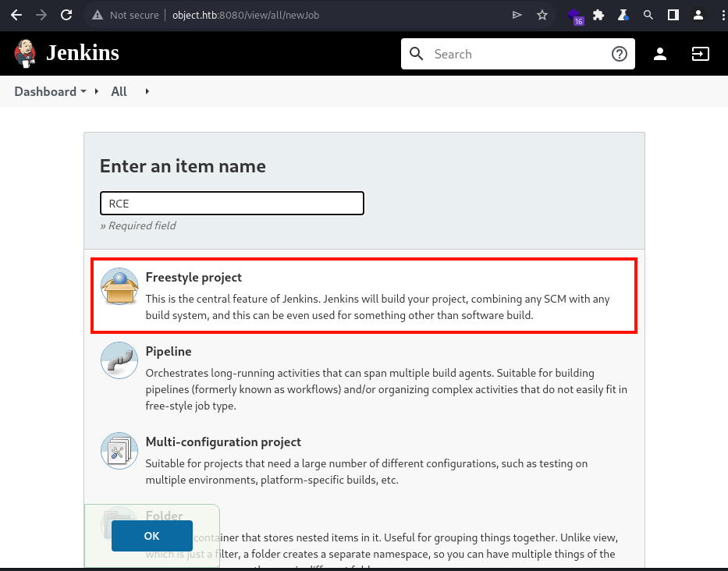
Task: Click the browser forward arrow
Action: 41,16
